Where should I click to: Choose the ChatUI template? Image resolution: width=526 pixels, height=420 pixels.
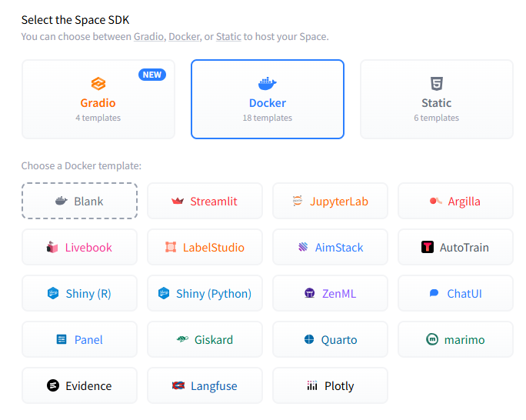tap(455, 294)
